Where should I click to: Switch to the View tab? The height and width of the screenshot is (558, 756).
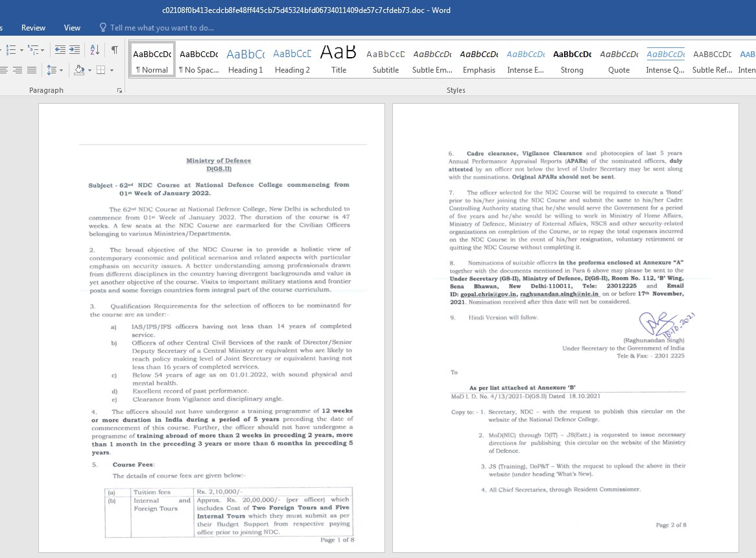(73, 28)
